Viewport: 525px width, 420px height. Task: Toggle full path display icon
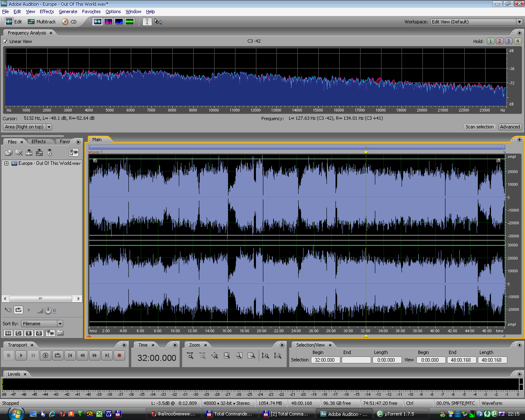click(60, 333)
